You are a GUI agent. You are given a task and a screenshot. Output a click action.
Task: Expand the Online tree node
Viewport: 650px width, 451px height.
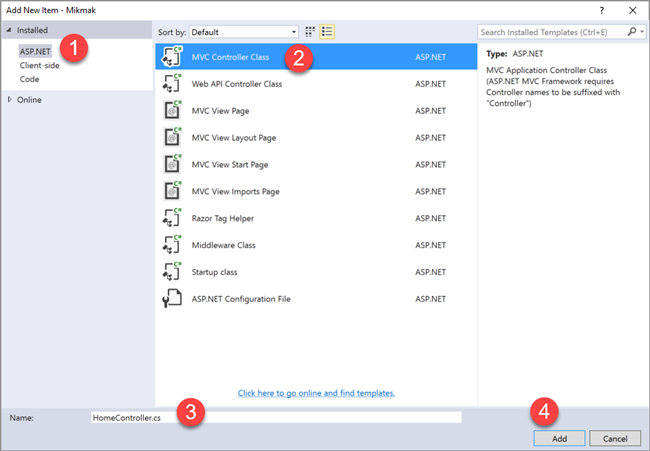(10, 99)
